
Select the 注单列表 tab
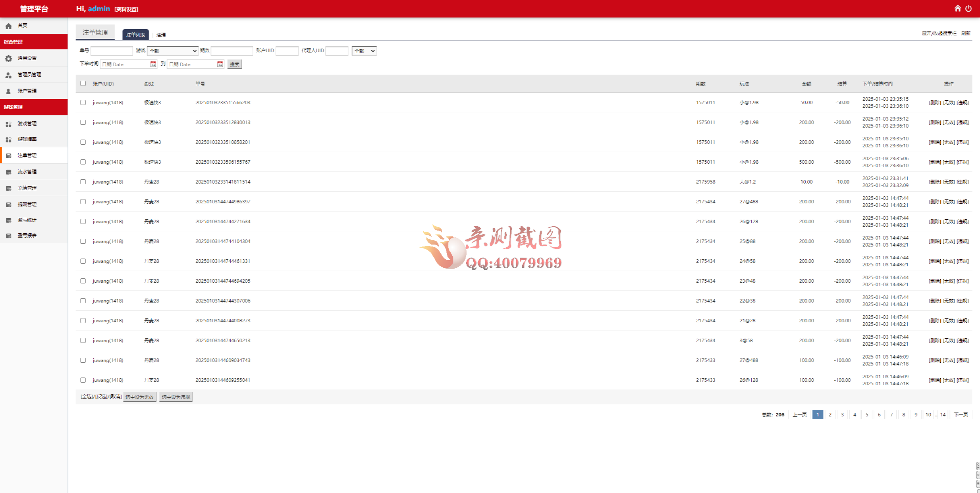click(x=135, y=35)
